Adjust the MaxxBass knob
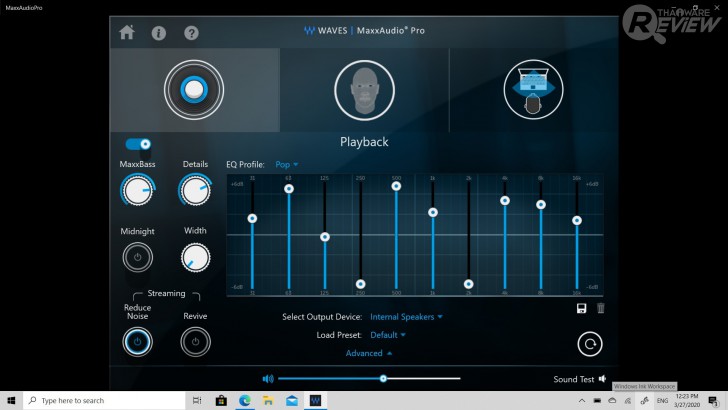This screenshot has height=410, width=728. point(138,190)
